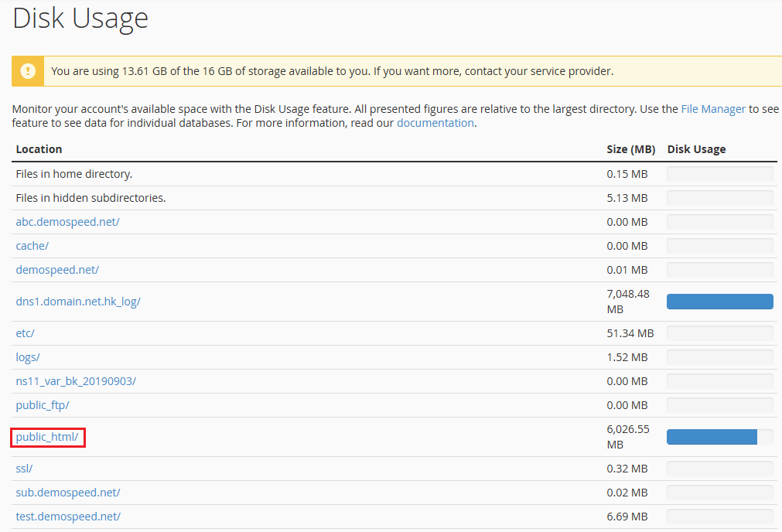Click the sub.demospeed.net/ directory link
This screenshot has width=782, height=532.
tap(68, 493)
